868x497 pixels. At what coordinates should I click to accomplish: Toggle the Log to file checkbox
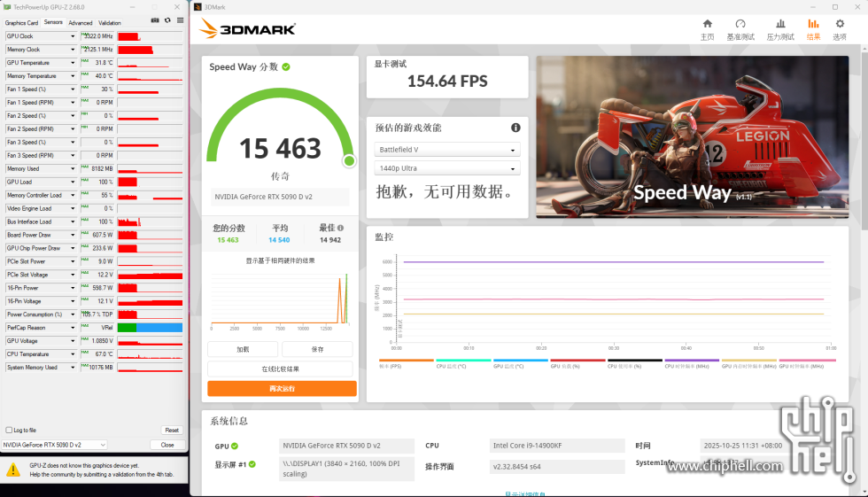9,430
